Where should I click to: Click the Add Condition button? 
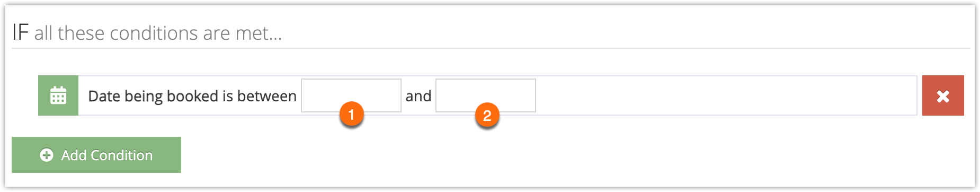click(x=96, y=155)
